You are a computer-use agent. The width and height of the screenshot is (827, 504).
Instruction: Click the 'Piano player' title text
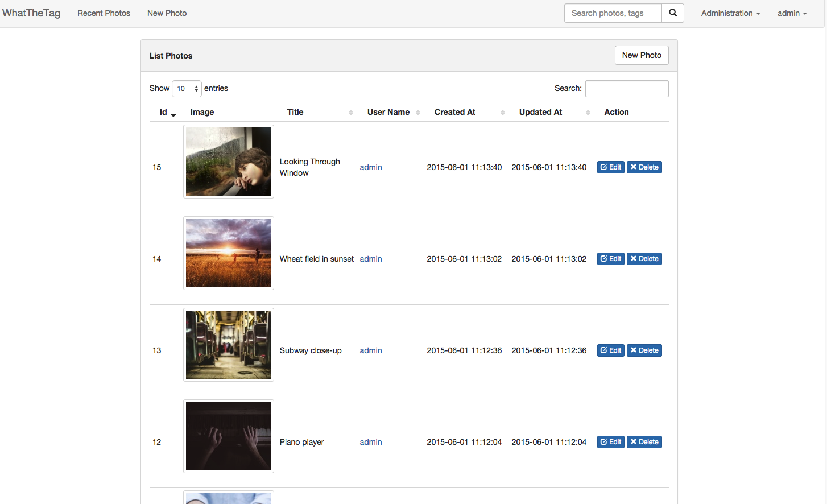pos(301,442)
